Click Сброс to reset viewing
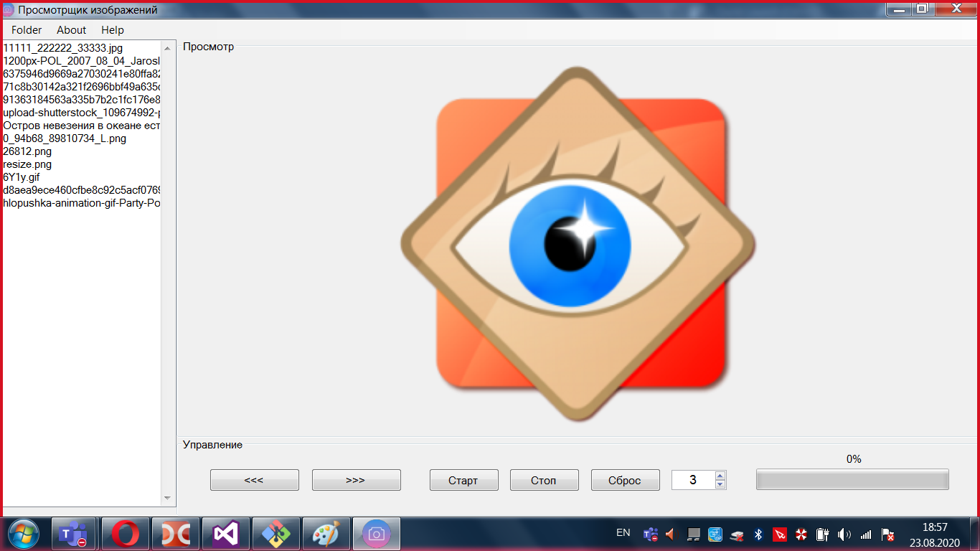The width and height of the screenshot is (980, 551). (x=625, y=480)
